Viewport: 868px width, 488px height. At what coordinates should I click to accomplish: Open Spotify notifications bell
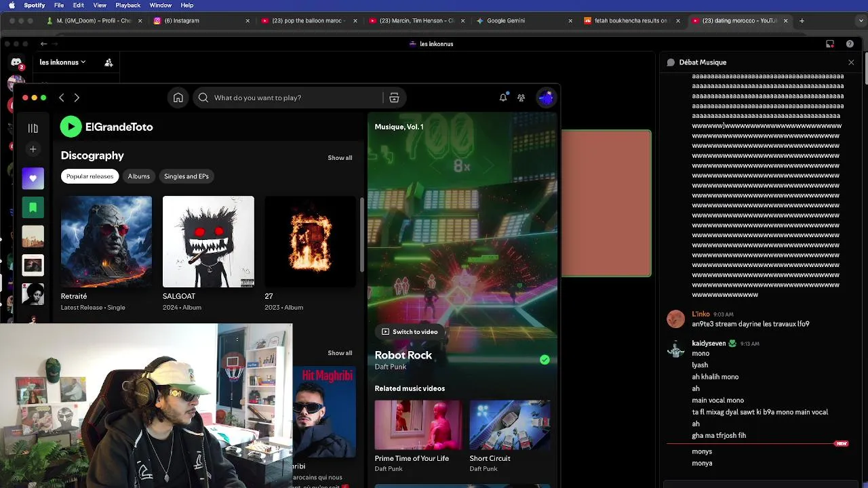(x=503, y=98)
